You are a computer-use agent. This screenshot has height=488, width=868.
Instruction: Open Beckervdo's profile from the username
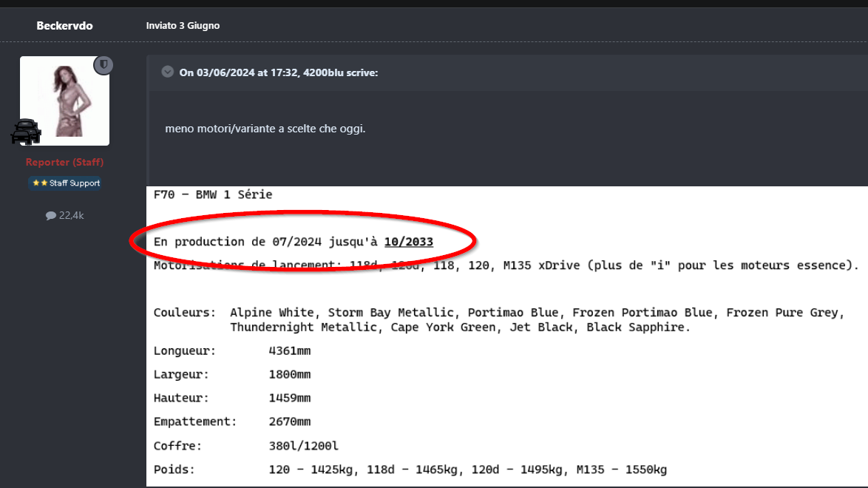[64, 26]
